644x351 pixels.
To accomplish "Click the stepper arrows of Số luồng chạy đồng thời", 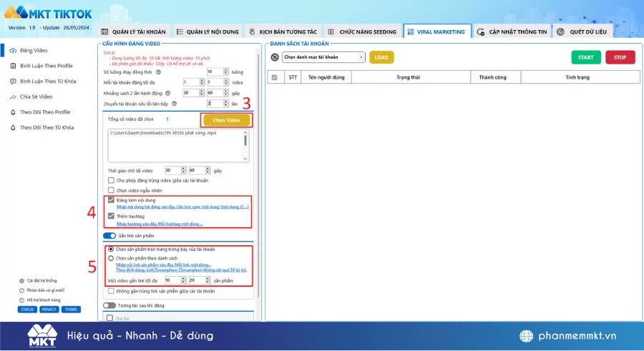I will pos(226,71).
